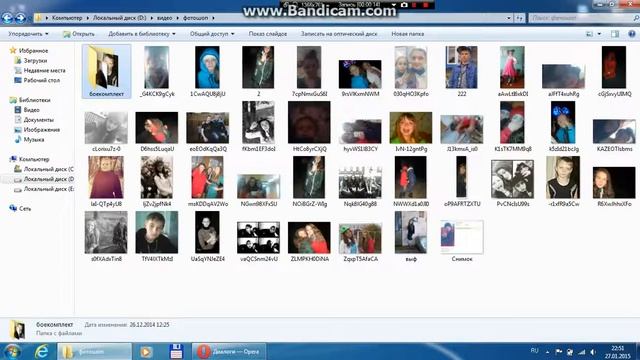640x360 pixels.
Task: Open the Упорядочить dropdown menu
Action: click(28, 34)
